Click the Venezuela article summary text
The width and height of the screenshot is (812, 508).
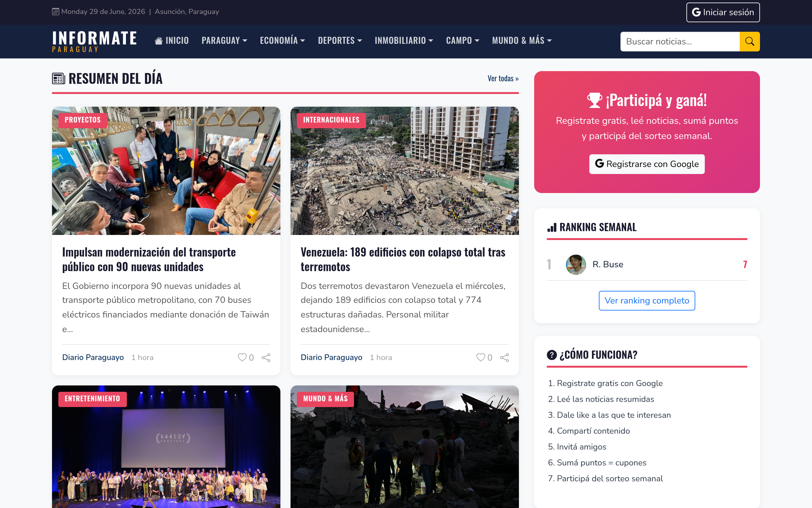pos(403,307)
